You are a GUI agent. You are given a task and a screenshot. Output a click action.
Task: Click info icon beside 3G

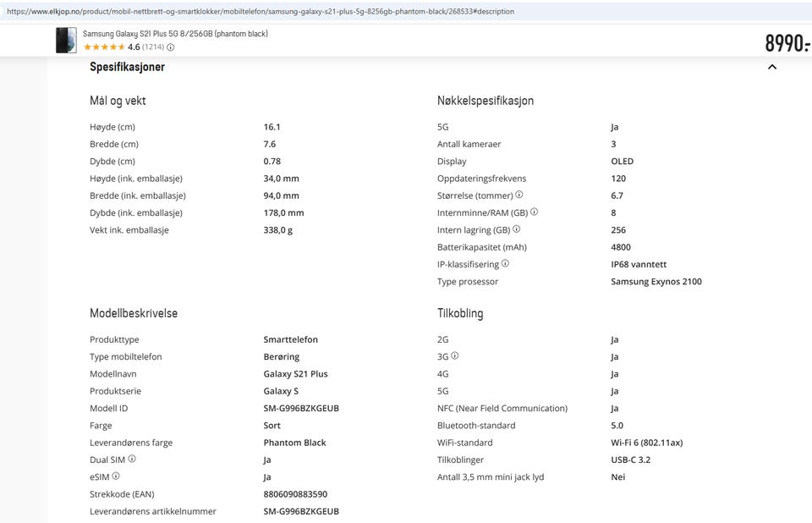[x=455, y=355]
